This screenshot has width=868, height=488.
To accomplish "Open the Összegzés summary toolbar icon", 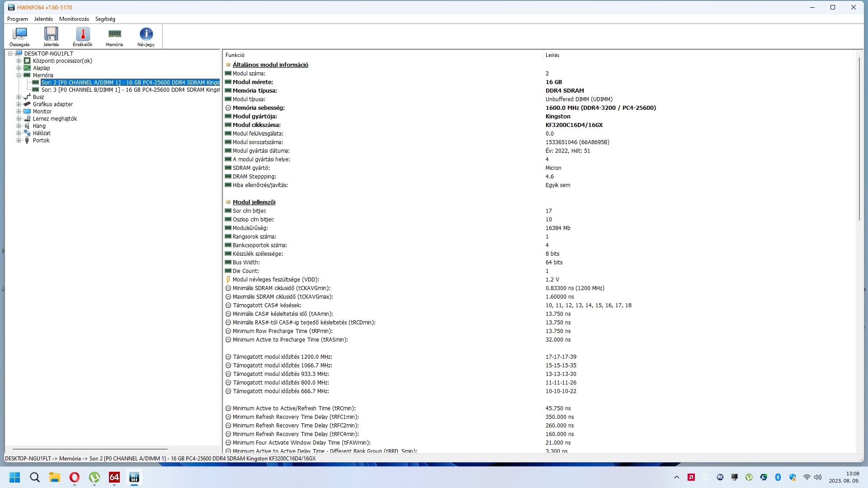I will 19,37.
